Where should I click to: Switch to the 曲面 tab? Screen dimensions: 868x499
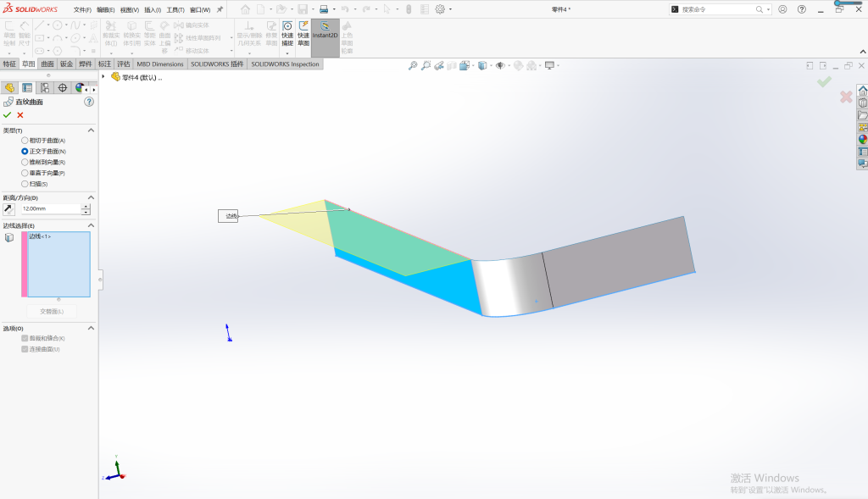[x=47, y=64]
